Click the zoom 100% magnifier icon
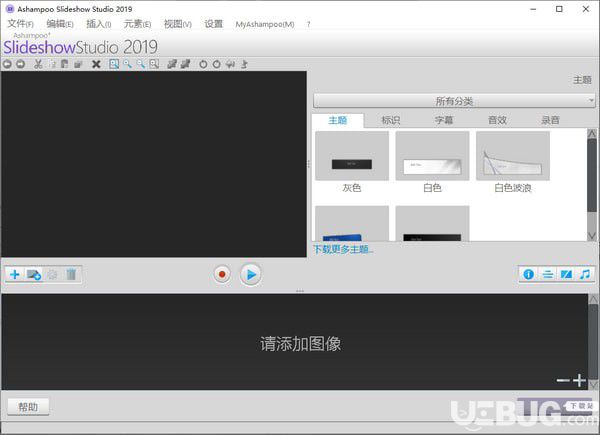 coord(154,64)
